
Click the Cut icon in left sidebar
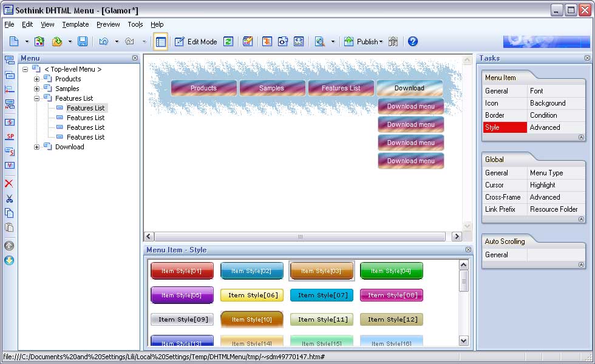click(x=9, y=198)
